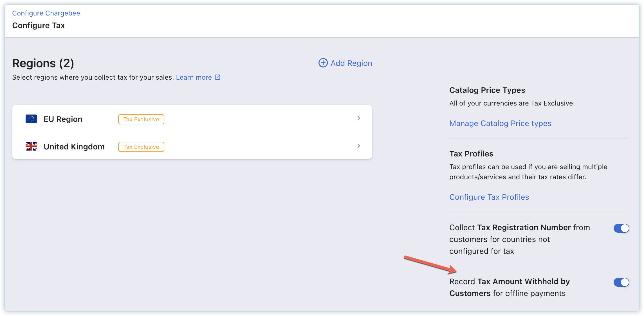Click the Catalog Price Types heading
The image size is (644, 316).
[487, 90]
